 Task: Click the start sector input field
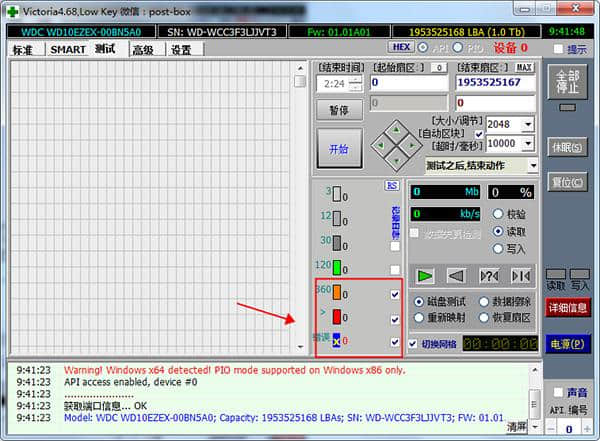point(408,83)
